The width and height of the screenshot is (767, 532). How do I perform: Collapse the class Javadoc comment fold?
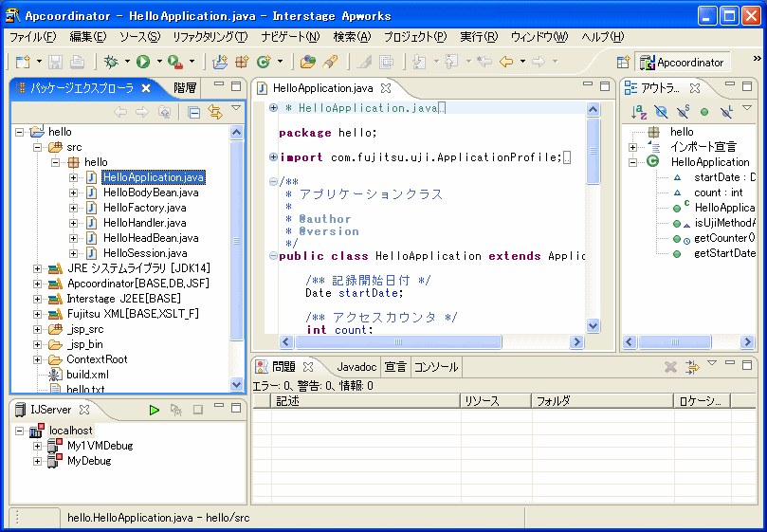pos(273,181)
